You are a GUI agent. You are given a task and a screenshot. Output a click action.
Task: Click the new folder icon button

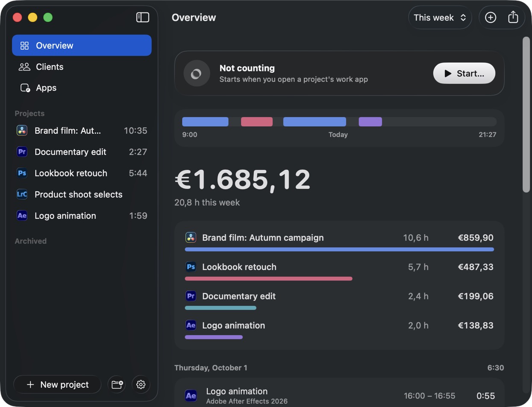pos(117,384)
